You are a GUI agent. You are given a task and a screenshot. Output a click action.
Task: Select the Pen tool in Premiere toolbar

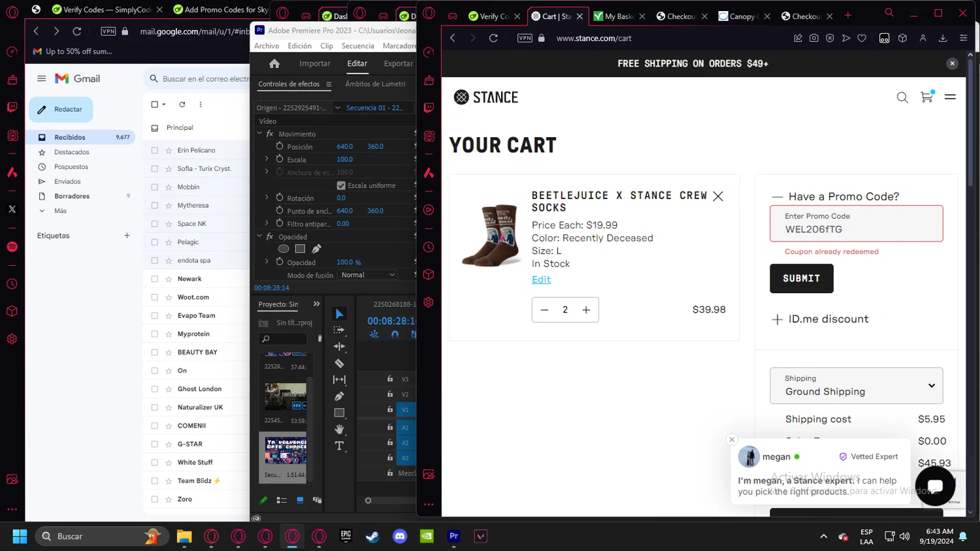tap(339, 396)
